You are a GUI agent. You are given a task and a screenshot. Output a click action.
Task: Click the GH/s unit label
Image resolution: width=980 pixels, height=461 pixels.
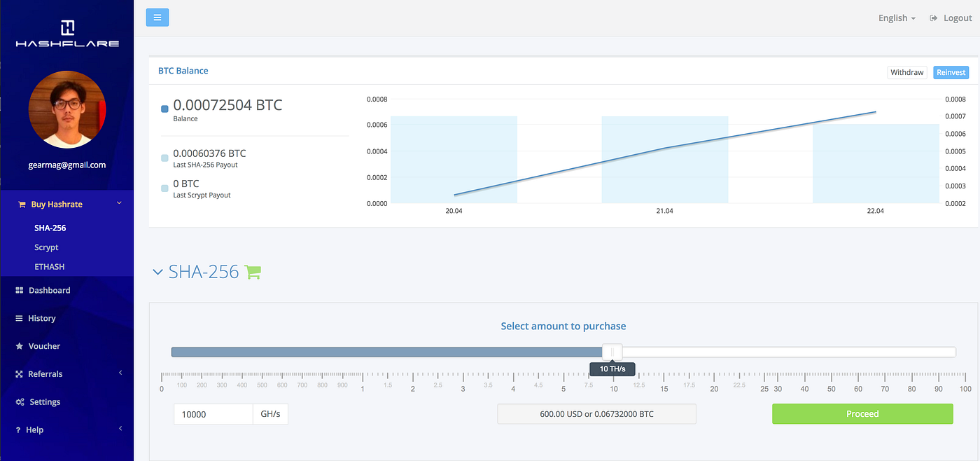click(270, 414)
